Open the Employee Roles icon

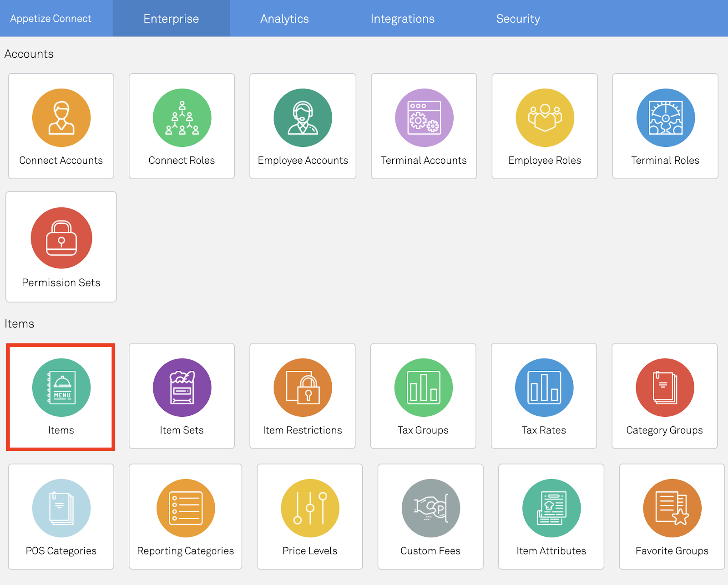coord(545,118)
